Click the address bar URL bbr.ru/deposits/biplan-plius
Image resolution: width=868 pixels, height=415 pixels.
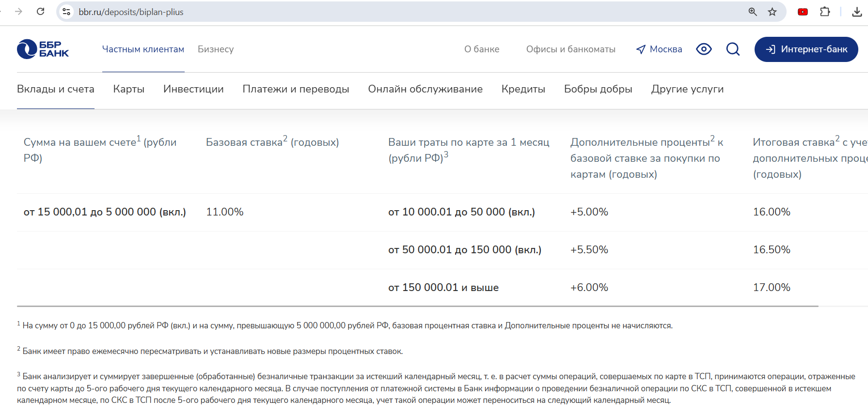click(x=131, y=12)
